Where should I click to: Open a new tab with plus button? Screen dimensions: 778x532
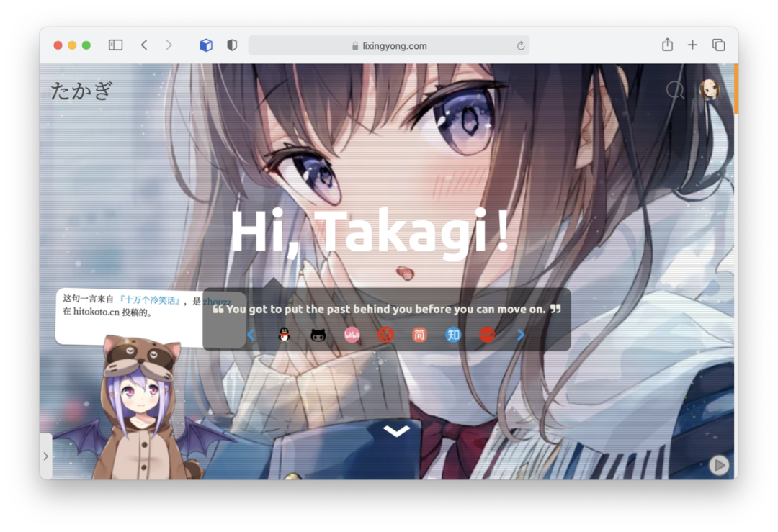[x=692, y=45]
